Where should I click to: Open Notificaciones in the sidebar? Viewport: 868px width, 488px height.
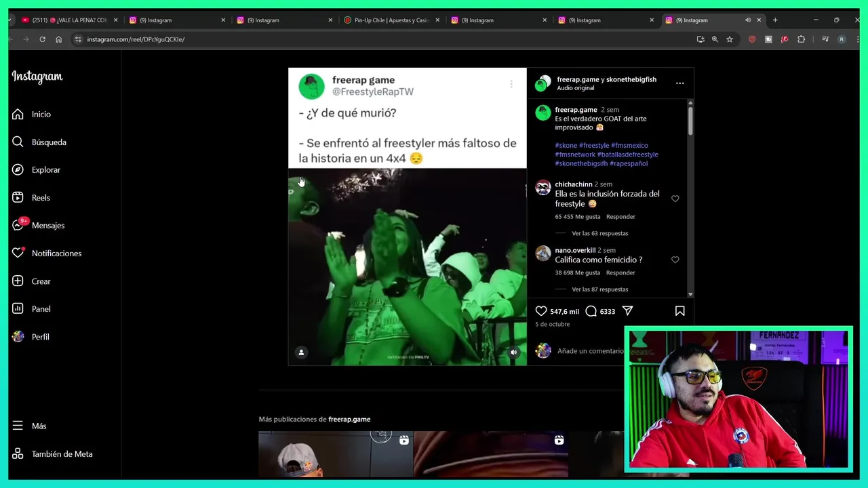pos(47,253)
